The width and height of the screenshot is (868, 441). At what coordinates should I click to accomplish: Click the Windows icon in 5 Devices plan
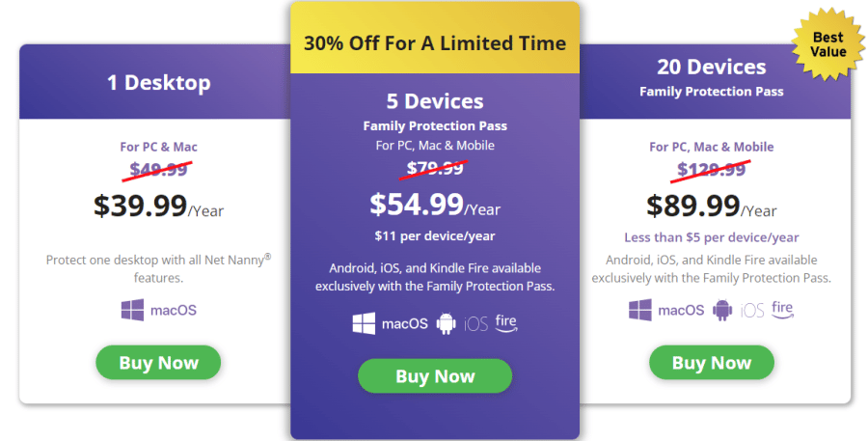click(364, 323)
